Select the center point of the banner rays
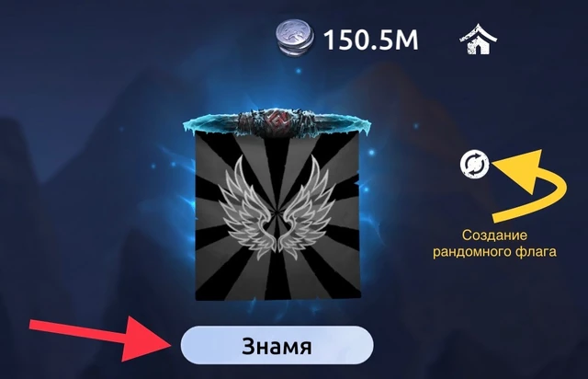The height and width of the screenshot is (379, 588). pos(277,213)
